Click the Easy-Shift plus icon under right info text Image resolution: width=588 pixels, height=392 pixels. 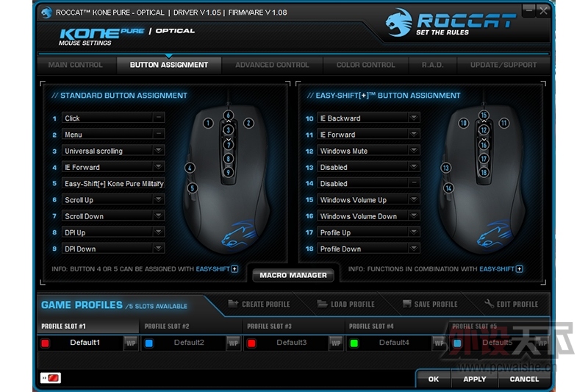[x=520, y=269]
